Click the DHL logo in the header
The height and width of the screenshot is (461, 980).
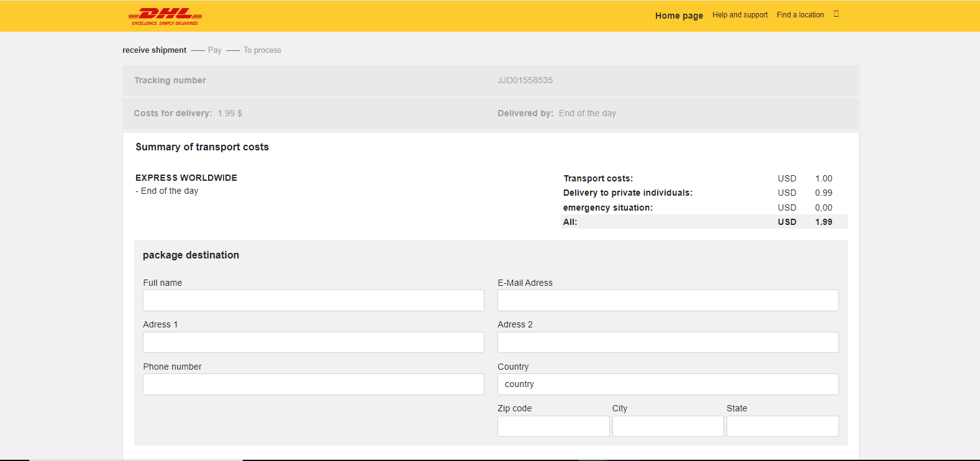[165, 16]
